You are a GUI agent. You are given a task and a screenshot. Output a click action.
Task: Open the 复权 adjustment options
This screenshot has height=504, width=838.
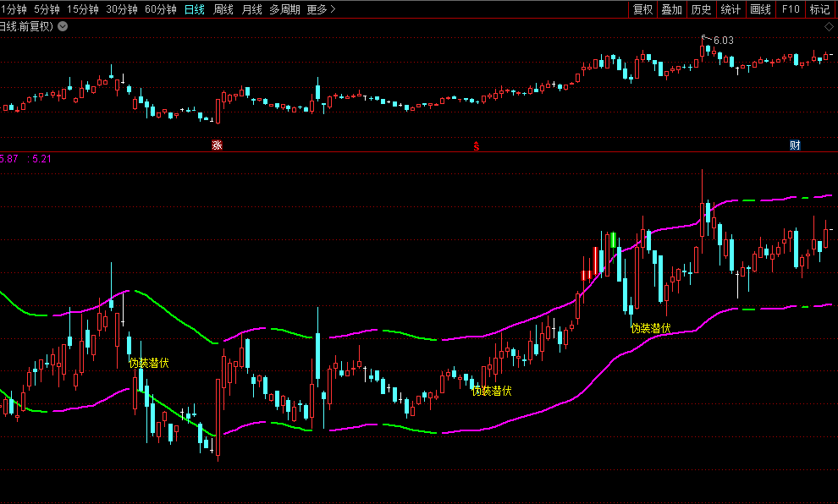[x=642, y=9]
